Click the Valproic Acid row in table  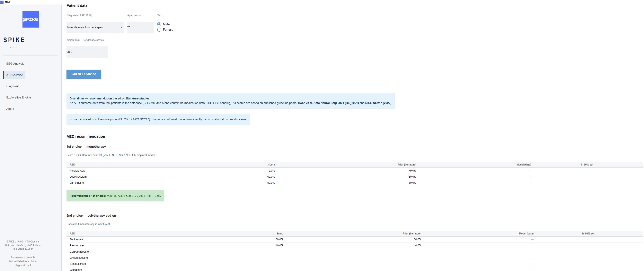coord(355,171)
